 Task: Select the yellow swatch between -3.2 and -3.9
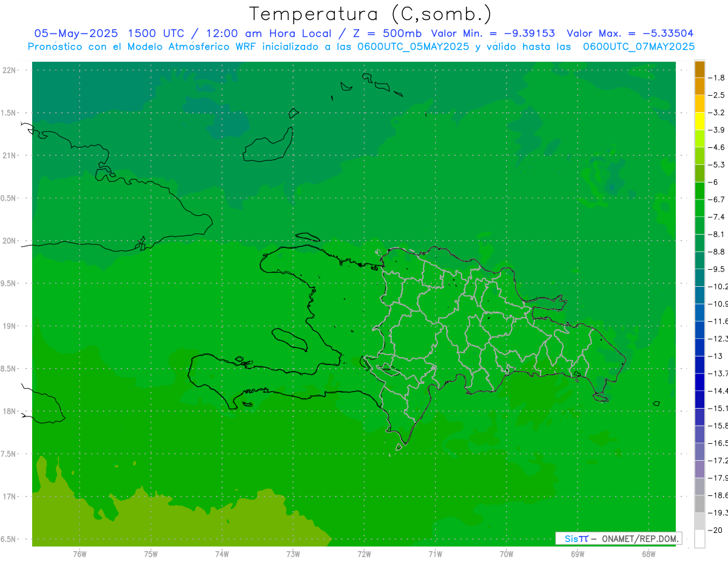[699, 121]
